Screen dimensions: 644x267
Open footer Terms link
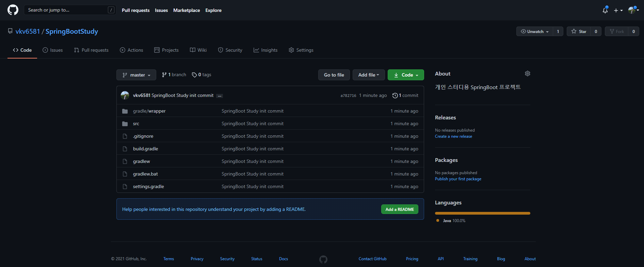168,259
